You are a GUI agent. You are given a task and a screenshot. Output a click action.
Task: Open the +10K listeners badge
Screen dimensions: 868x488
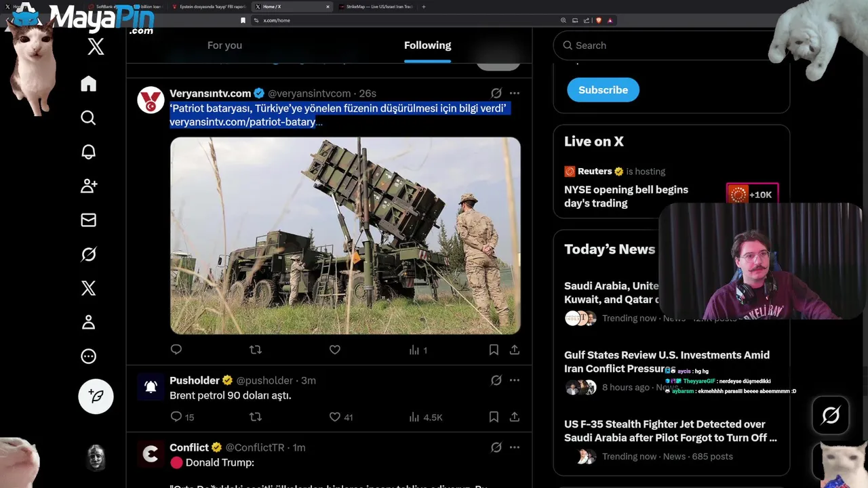pyautogui.click(x=752, y=195)
